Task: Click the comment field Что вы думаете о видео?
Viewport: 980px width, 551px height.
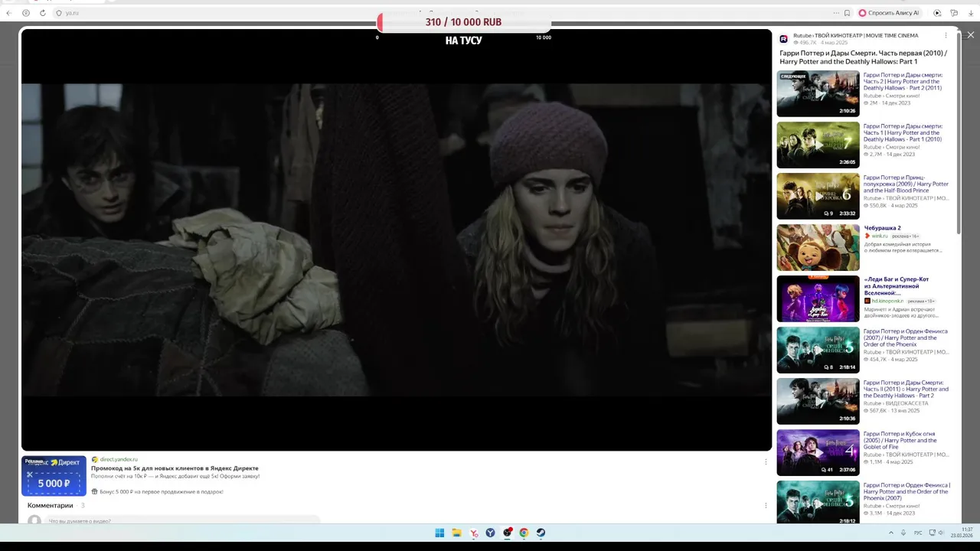Action: (x=184, y=520)
